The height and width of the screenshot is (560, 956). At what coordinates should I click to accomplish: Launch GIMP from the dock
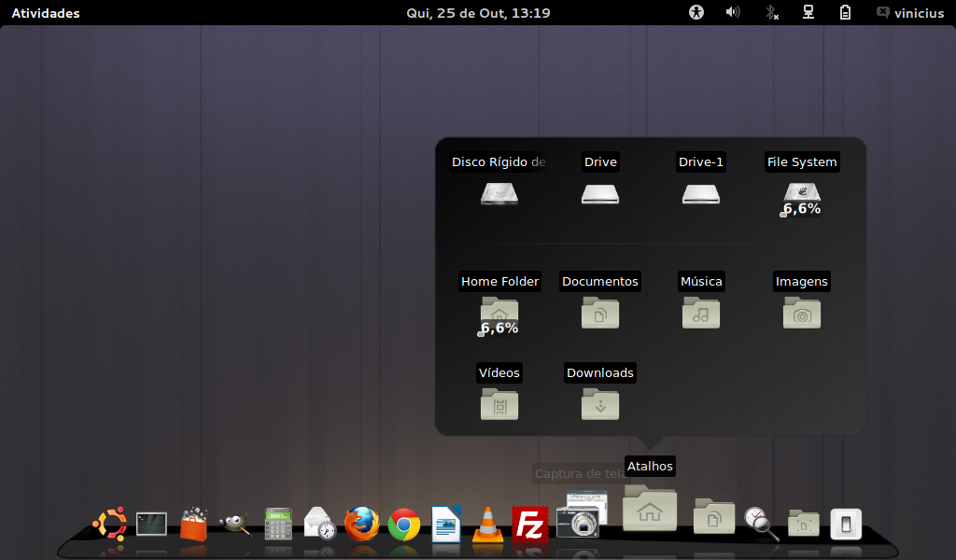[233, 525]
